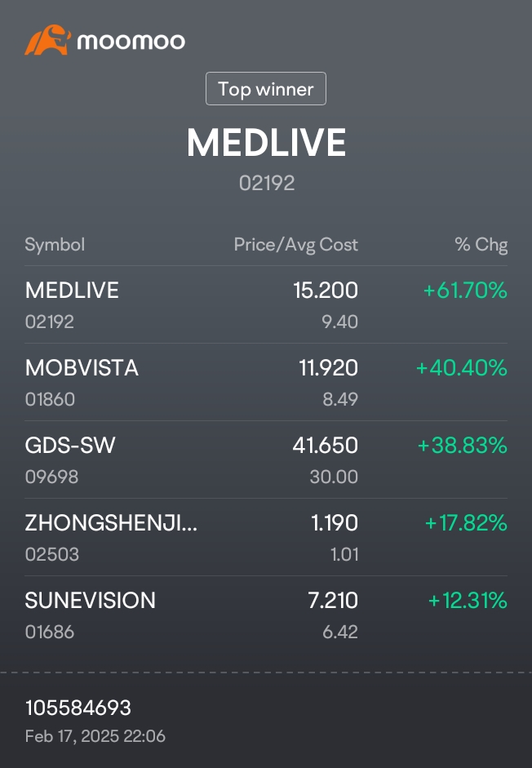This screenshot has width=532, height=768.
Task: Click the +61.70% change value
Action: coord(465,291)
